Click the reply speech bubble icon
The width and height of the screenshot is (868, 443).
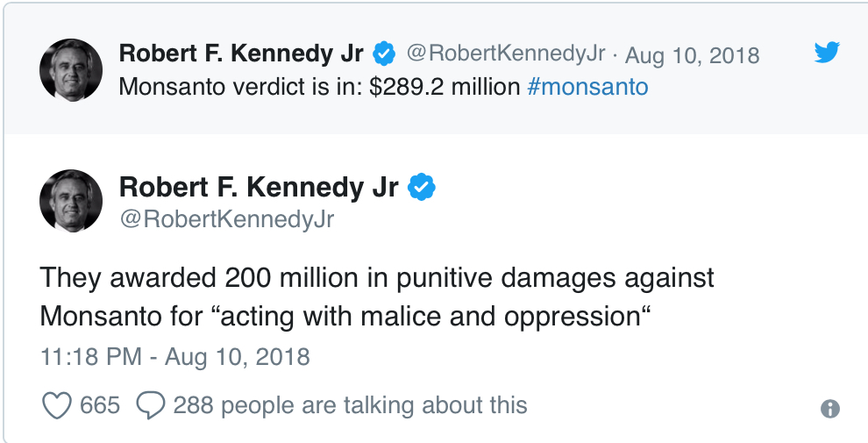point(152,405)
